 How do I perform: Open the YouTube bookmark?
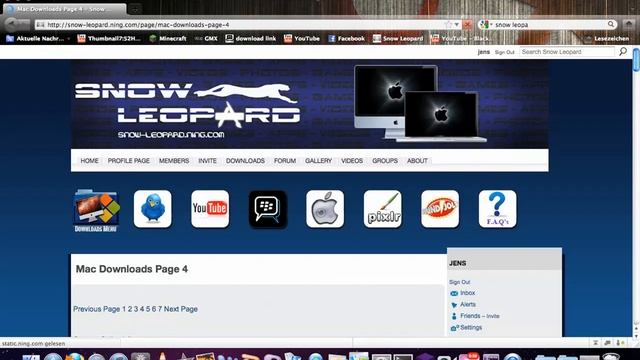tap(302, 38)
